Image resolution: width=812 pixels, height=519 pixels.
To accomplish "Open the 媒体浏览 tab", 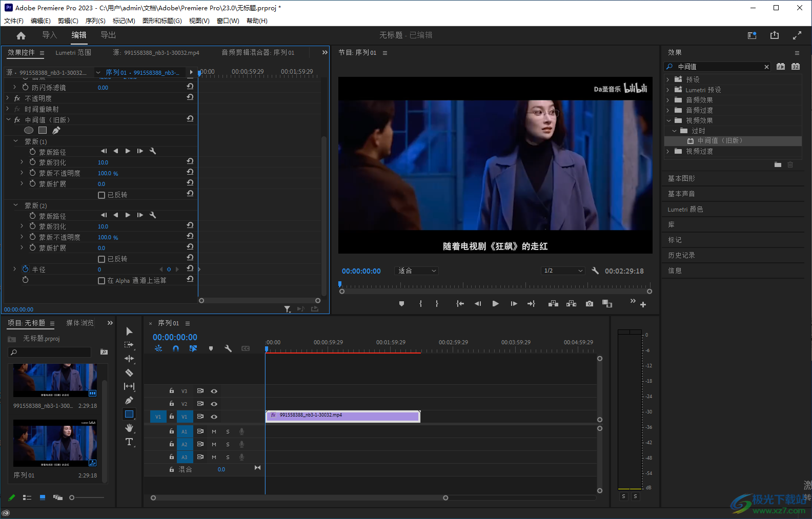I will pyautogui.click(x=80, y=323).
